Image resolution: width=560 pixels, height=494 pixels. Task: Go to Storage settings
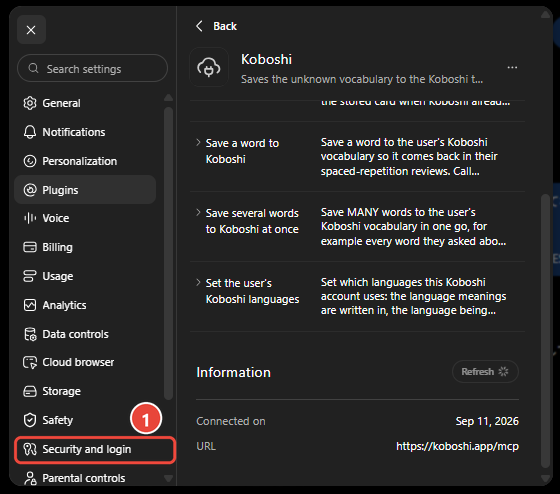click(85, 391)
